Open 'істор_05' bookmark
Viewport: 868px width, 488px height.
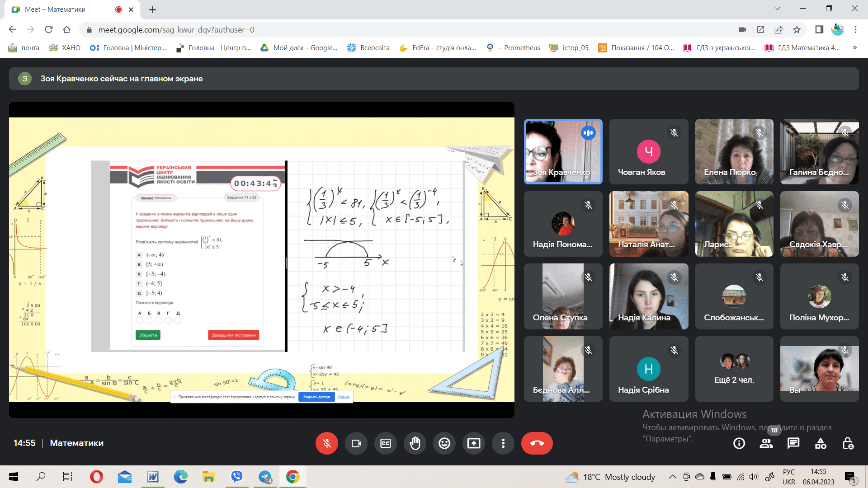click(x=569, y=47)
